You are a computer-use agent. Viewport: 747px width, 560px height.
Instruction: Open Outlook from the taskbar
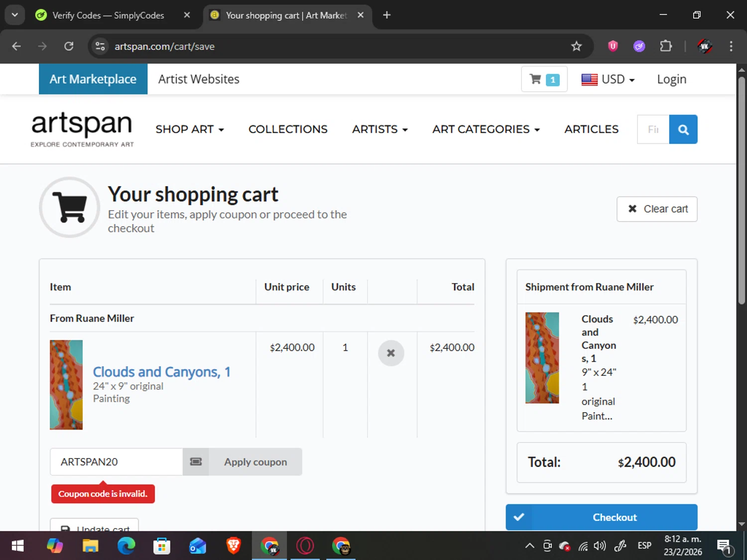pyautogui.click(x=198, y=546)
